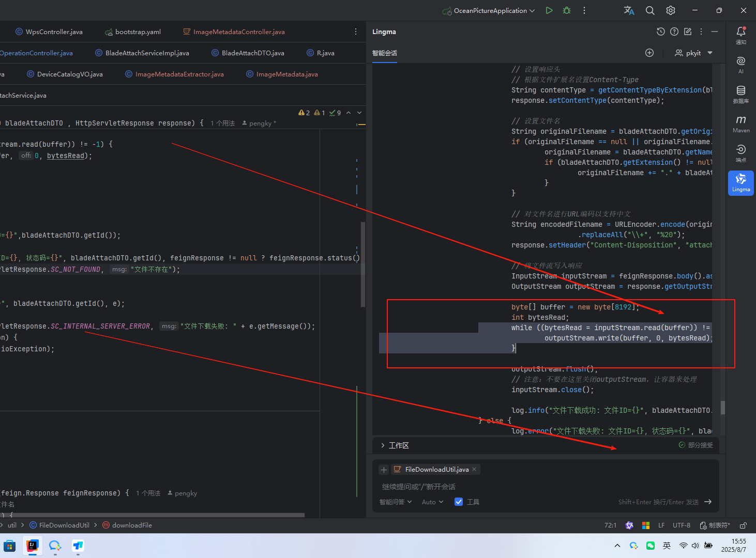The height and width of the screenshot is (558, 756).
Task: Click the 制表符* indent setting
Action: [715, 525]
